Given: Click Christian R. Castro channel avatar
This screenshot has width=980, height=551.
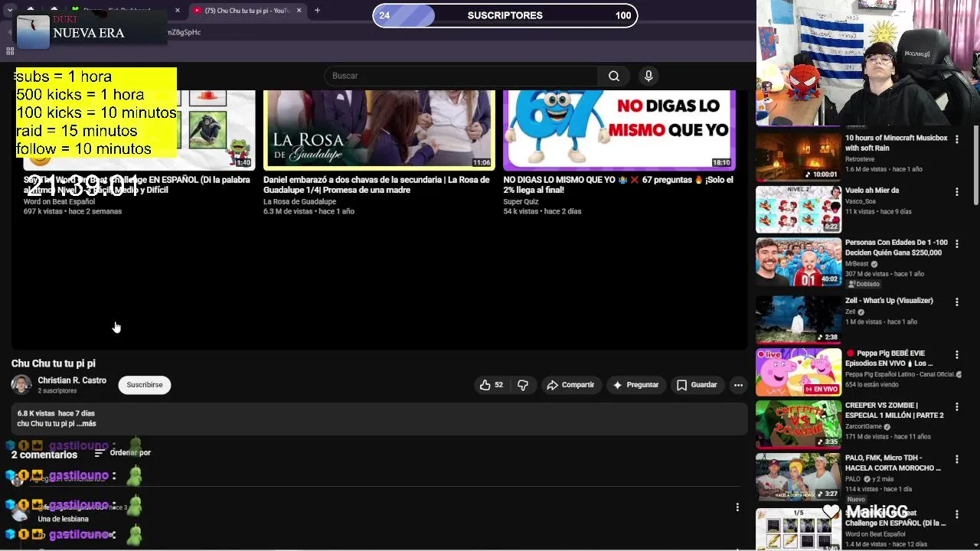Looking at the screenshot, I should (21, 384).
